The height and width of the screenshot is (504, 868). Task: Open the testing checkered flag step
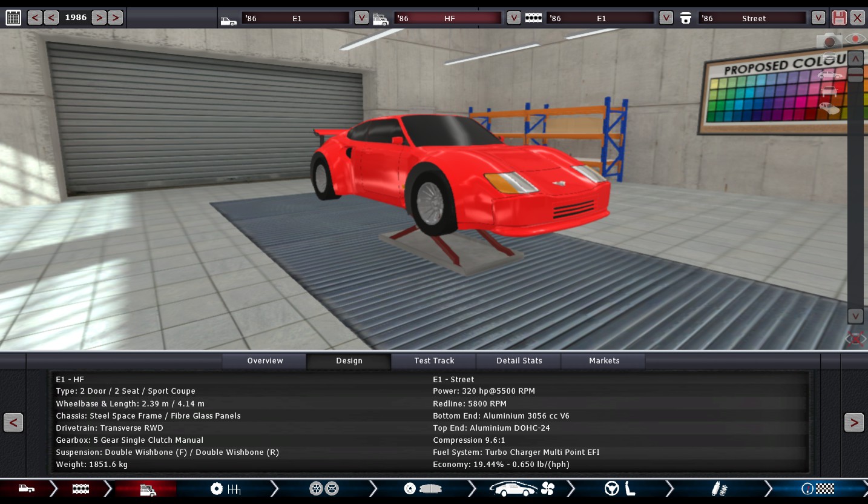(x=818, y=489)
